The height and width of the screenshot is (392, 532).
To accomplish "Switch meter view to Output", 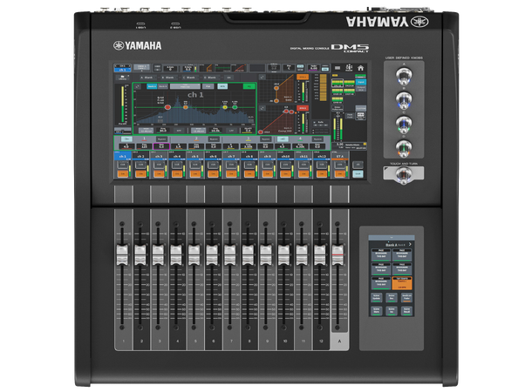I will (x=361, y=89).
